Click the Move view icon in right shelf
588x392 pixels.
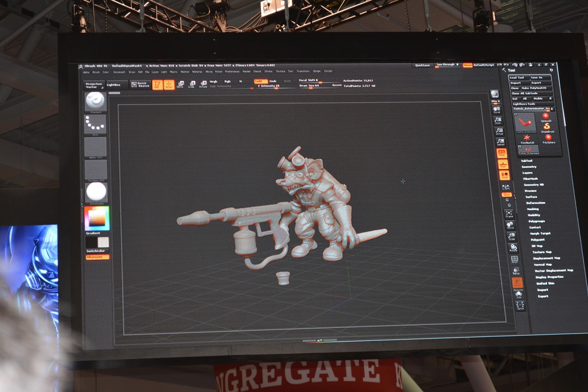[x=510, y=225]
